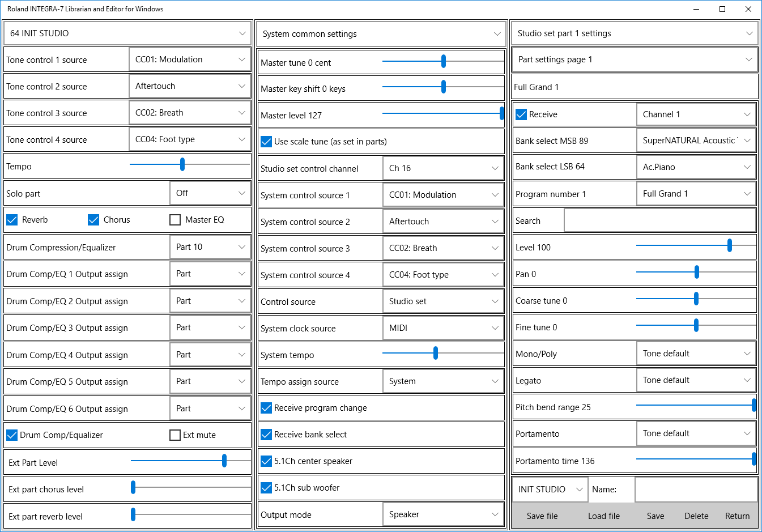762x532 pixels.
Task: Open Drum Compression/Equalizer part dropdown
Action: (x=210, y=247)
